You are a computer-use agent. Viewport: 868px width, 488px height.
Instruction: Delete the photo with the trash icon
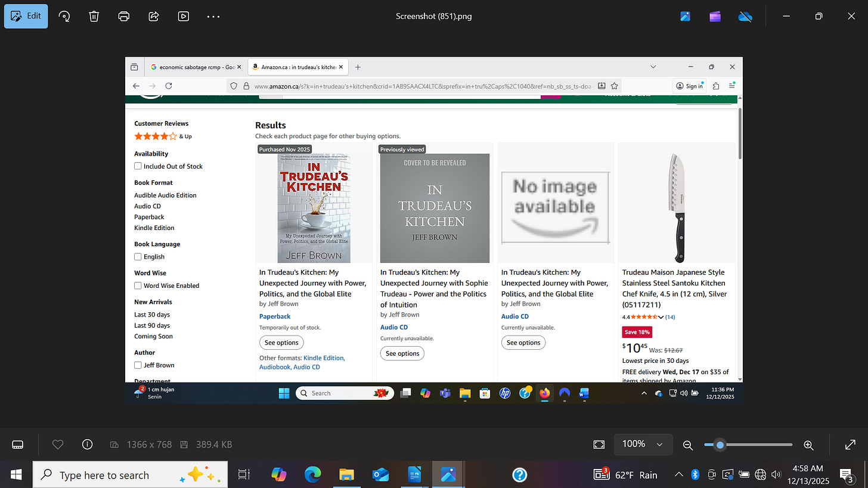(94, 16)
